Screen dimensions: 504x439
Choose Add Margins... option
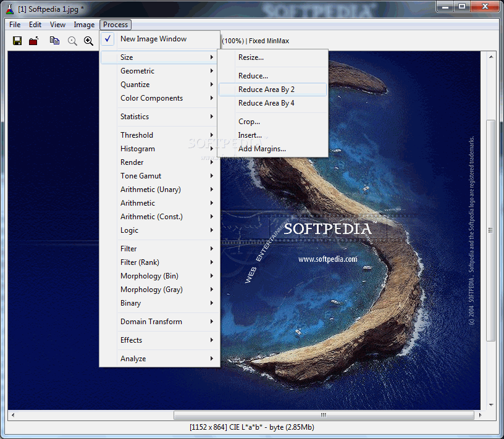(272, 149)
